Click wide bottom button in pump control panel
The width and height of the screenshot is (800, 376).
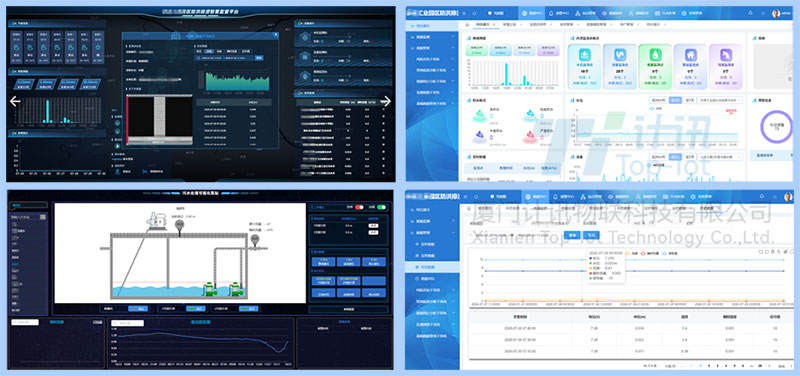point(348,309)
